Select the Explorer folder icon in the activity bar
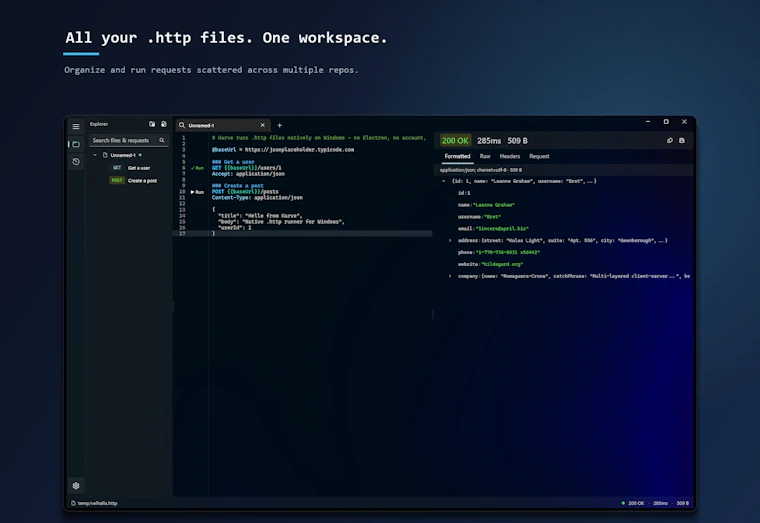This screenshot has width=760, height=523. [x=76, y=144]
